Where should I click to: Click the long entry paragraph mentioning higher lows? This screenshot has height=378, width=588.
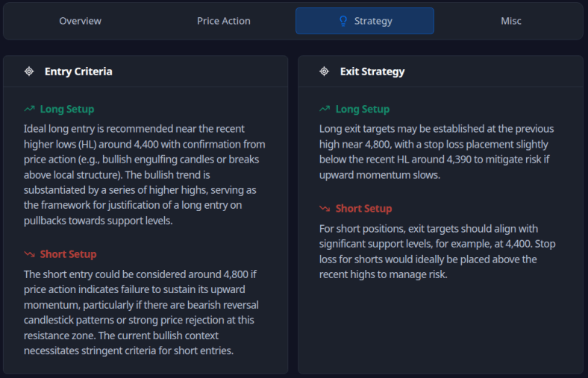point(144,173)
